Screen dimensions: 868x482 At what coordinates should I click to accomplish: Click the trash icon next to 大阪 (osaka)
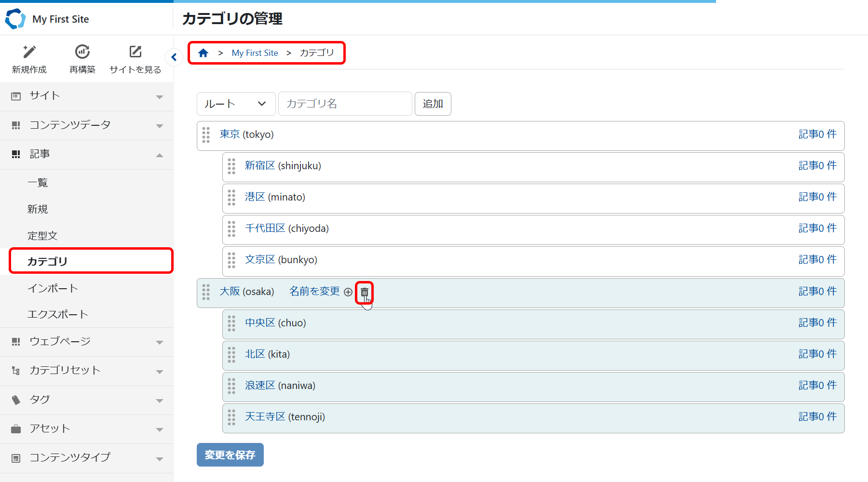[x=365, y=292]
